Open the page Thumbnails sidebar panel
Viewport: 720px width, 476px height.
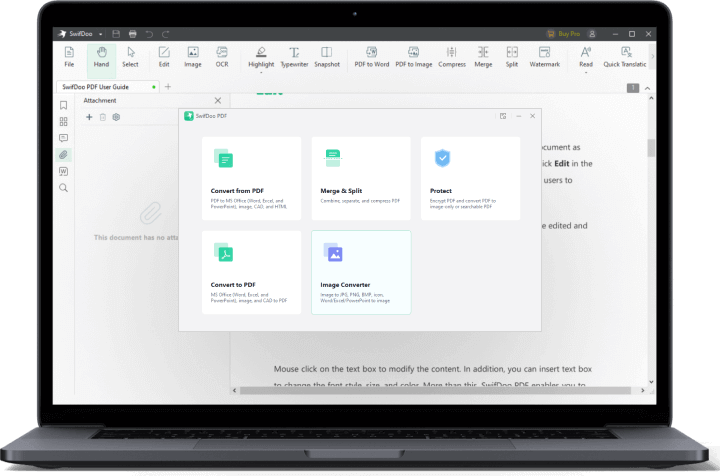(63, 122)
